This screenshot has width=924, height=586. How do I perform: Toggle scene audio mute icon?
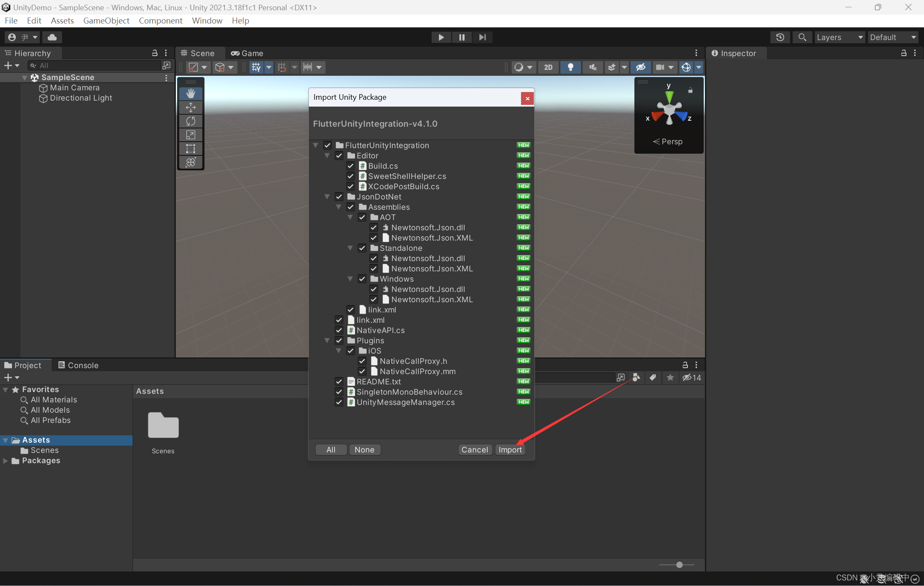click(593, 67)
